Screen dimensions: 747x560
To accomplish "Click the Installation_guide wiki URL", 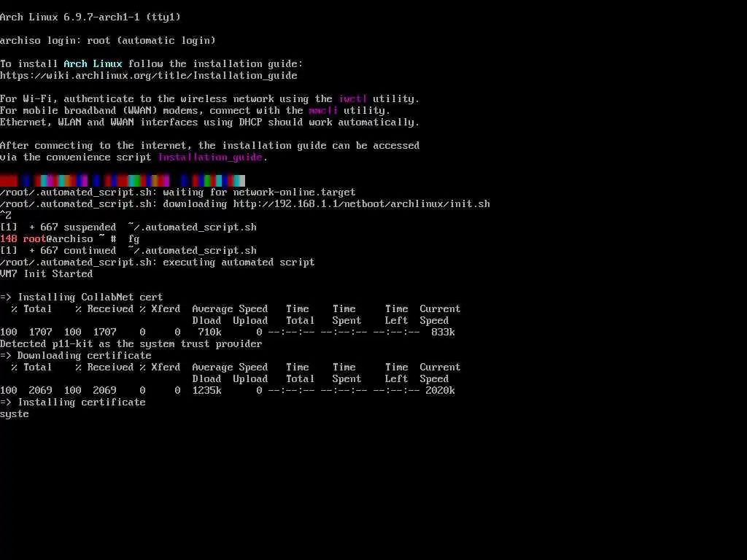I will click(x=149, y=75).
